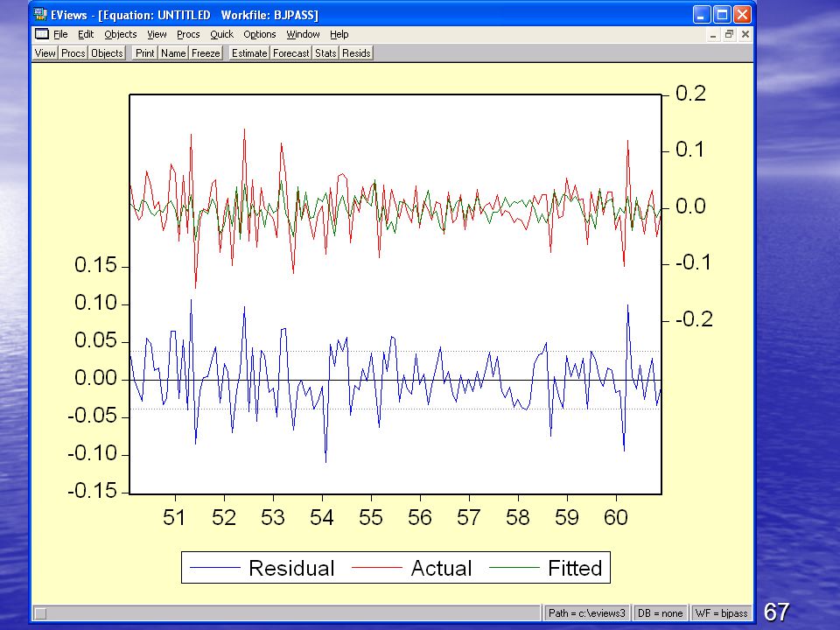Close the inner equation window
This screenshot has width=840, height=630.
pyautogui.click(x=745, y=35)
